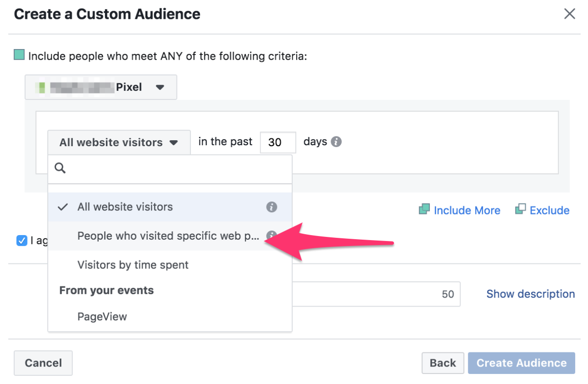Click the teal include criteria square icon

pos(19,56)
